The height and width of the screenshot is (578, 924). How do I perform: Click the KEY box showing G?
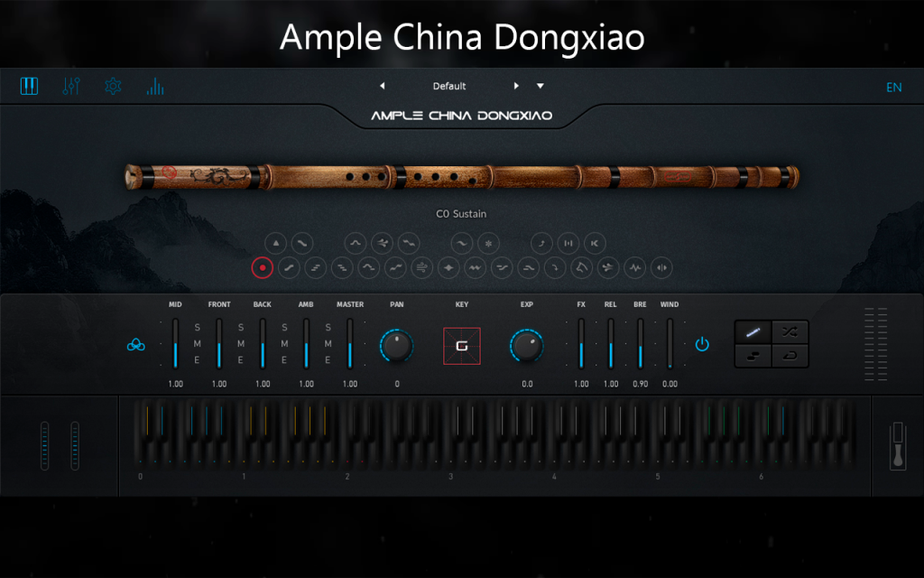coord(462,346)
